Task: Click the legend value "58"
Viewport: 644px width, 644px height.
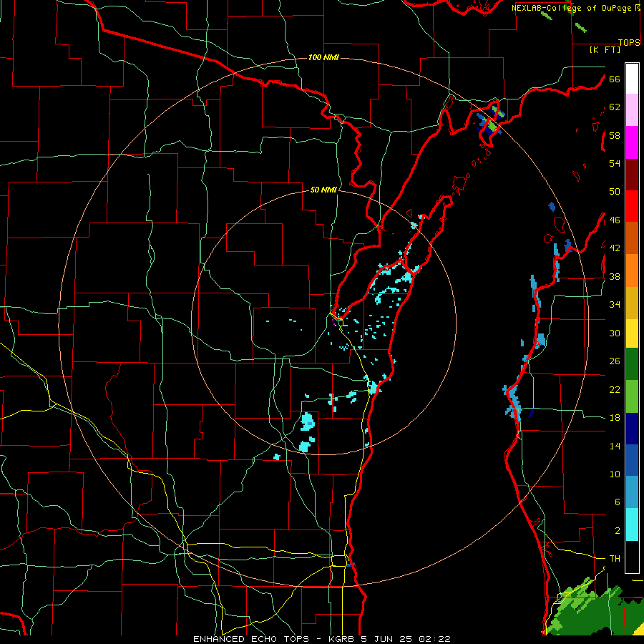Action: (615, 135)
